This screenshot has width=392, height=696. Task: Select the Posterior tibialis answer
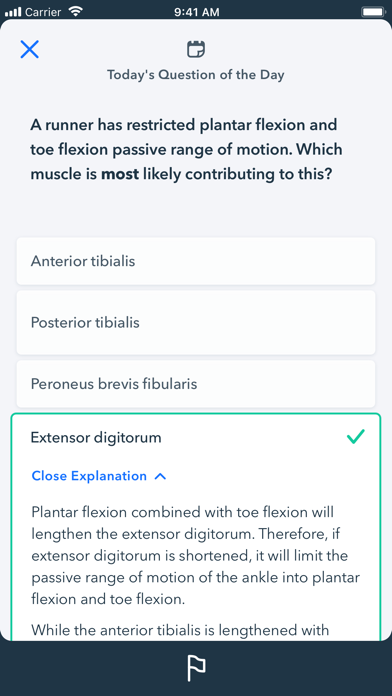point(196,323)
